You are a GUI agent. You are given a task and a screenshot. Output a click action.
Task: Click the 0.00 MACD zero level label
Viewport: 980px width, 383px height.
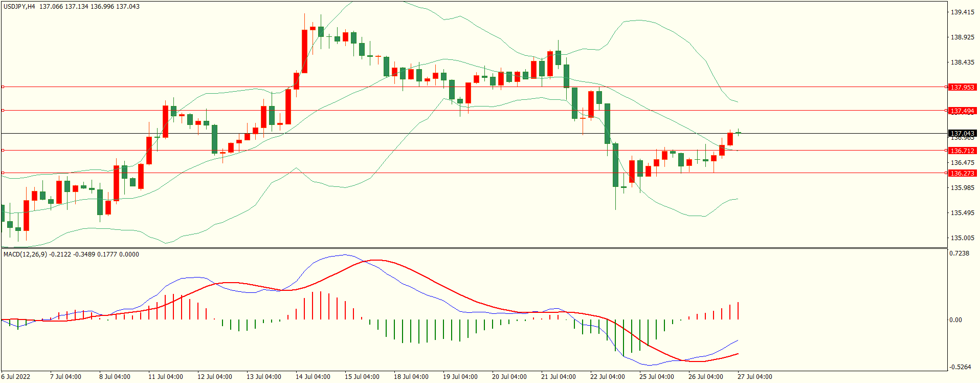click(955, 320)
